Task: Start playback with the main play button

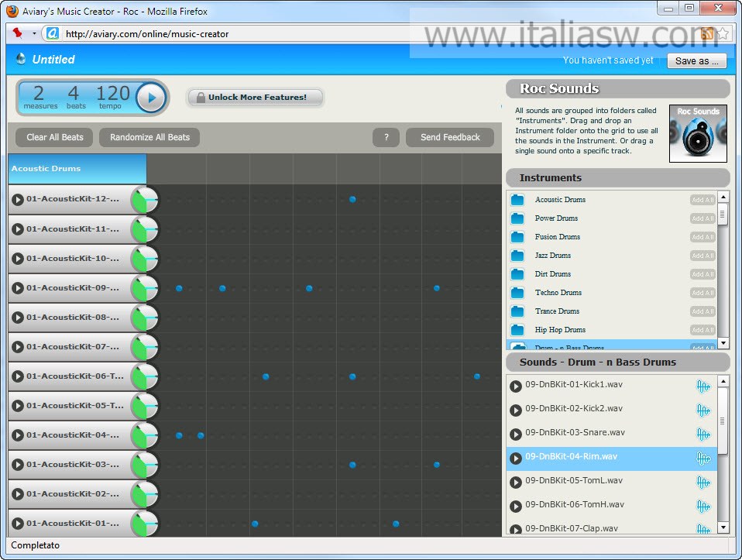Action: (151, 98)
